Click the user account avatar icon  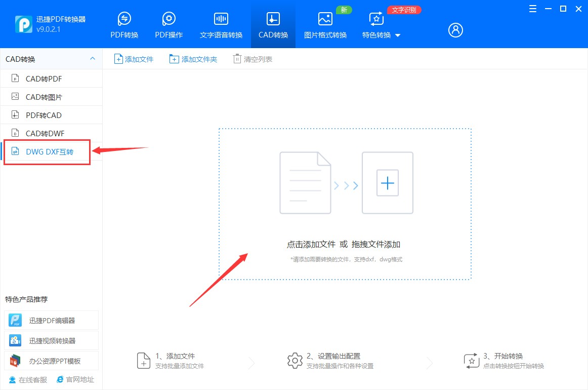pos(455,30)
